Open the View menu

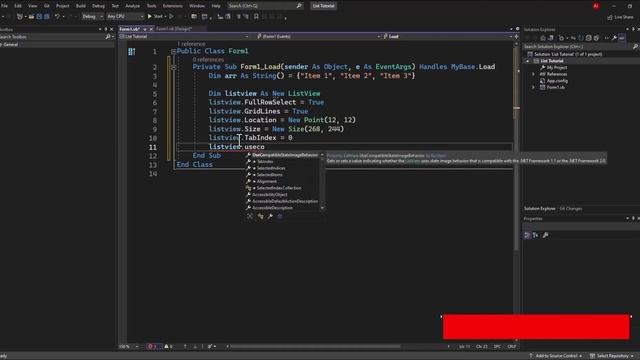32,6
